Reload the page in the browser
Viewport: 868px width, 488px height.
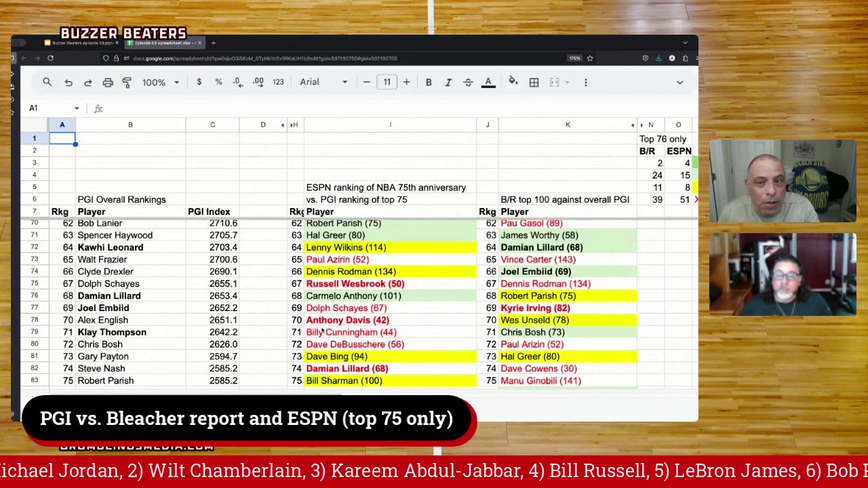tap(50, 58)
